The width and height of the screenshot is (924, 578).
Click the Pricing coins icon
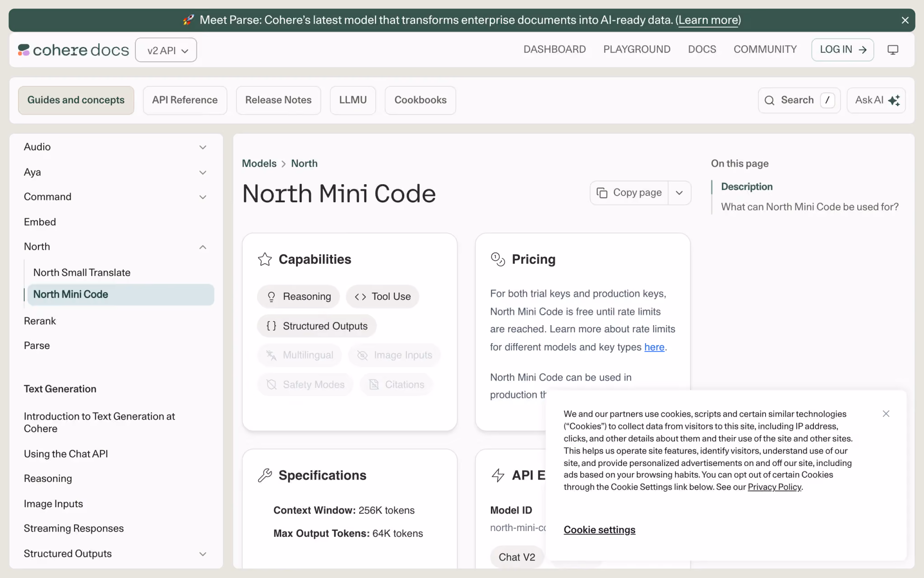pos(498,259)
